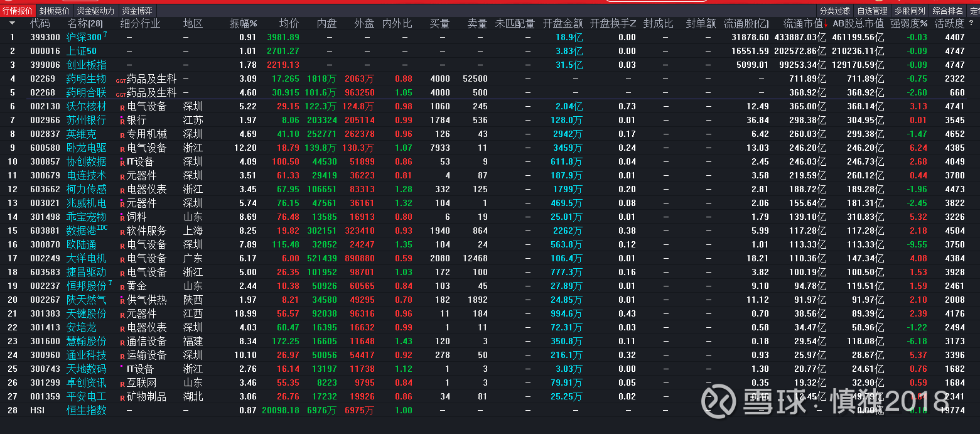This screenshot has height=434, width=980.
Task: Sort by the 未匹配量 column header
Action: [515, 23]
